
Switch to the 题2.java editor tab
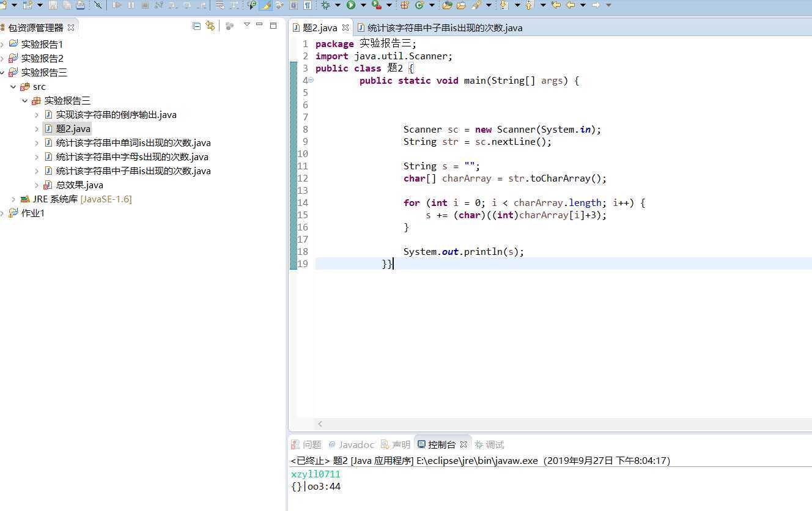(x=320, y=28)
